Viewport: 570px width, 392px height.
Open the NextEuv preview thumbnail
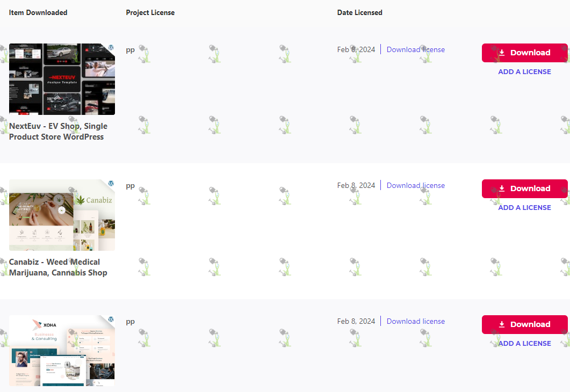[x=62, y=79]
